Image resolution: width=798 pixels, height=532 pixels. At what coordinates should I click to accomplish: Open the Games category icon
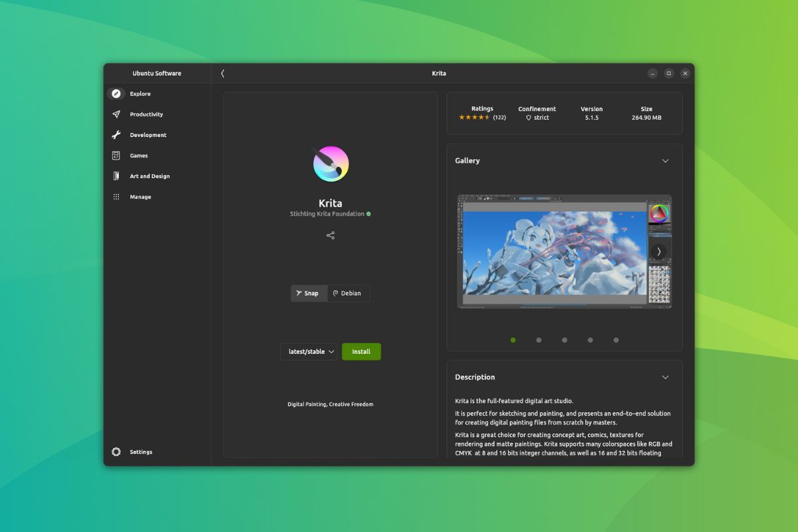click(x=116, y=155)
